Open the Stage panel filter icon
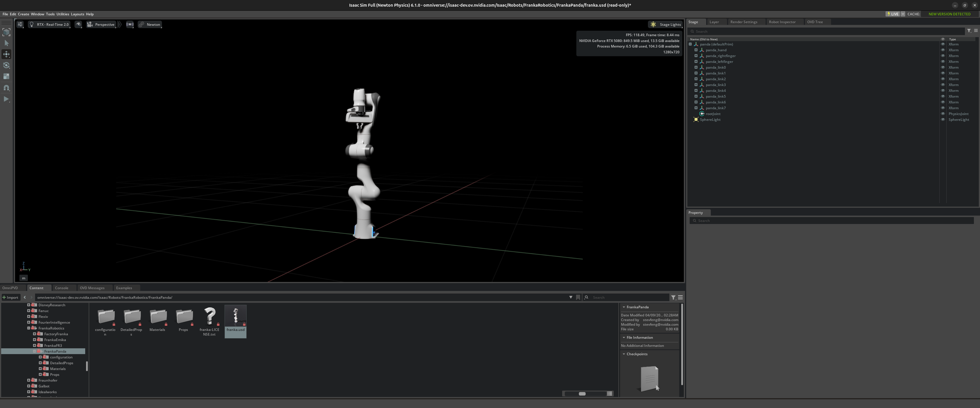Viewport: 980px width, 408px height. pyautogui.click(x=969, y=31)
